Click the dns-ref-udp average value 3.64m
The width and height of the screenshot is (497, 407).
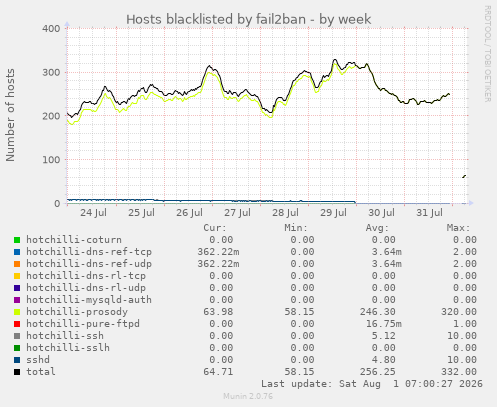[387, 264]
